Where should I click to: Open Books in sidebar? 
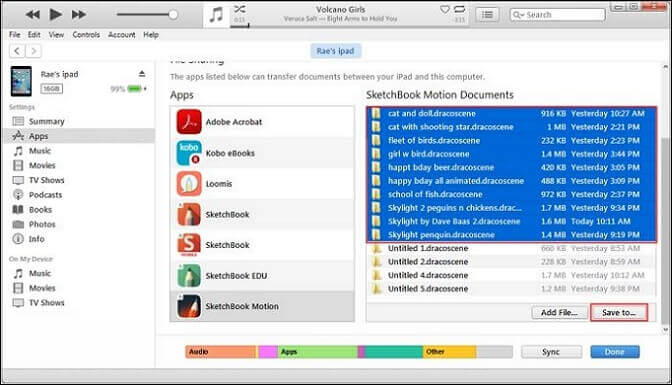pyautogui.click(x=40, y=209)
